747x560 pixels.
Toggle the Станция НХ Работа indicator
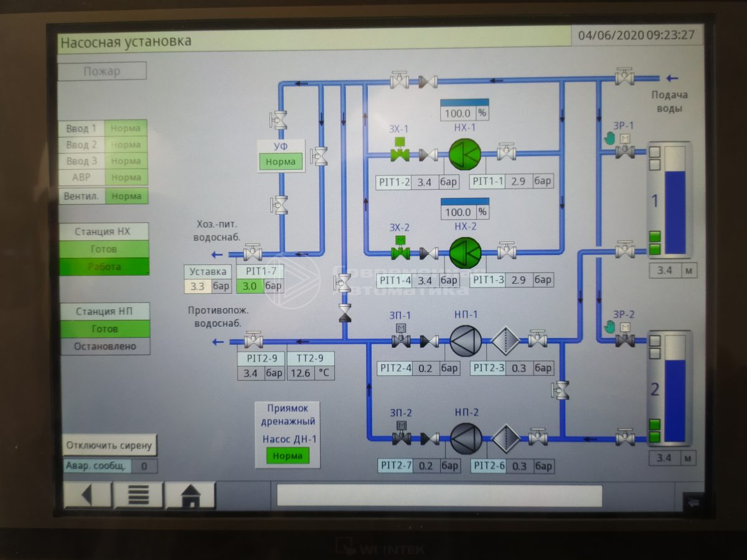click(105, 266)
